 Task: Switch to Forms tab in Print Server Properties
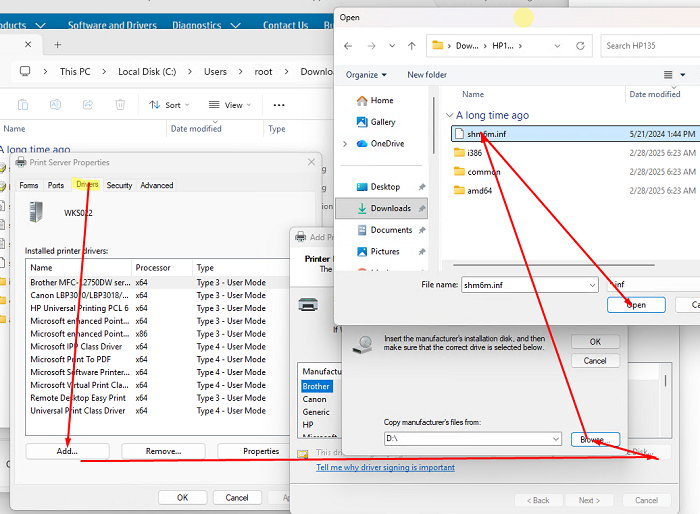[29, 185]
